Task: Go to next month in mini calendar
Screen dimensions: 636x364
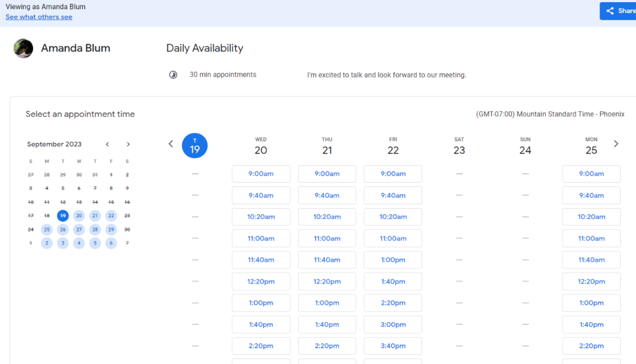Action: pos(128,144)
